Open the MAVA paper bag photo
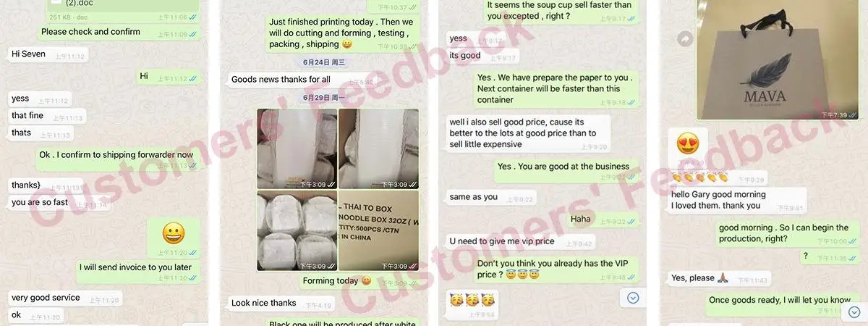 pos(778,59)
